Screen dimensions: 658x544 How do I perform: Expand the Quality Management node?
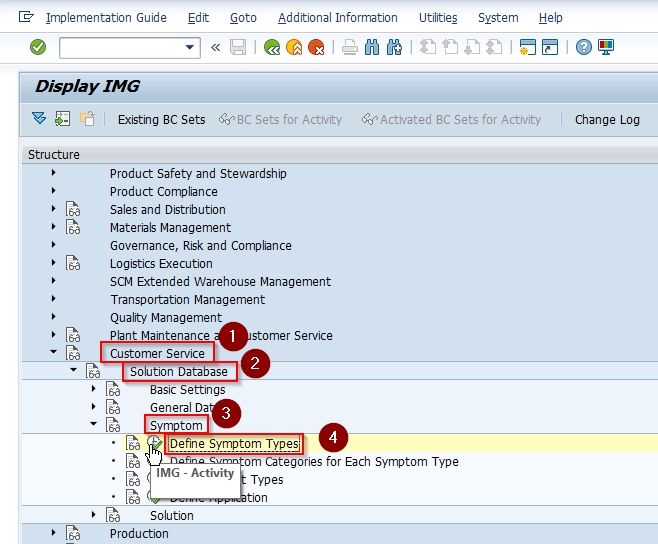click(x=53, y=317)
